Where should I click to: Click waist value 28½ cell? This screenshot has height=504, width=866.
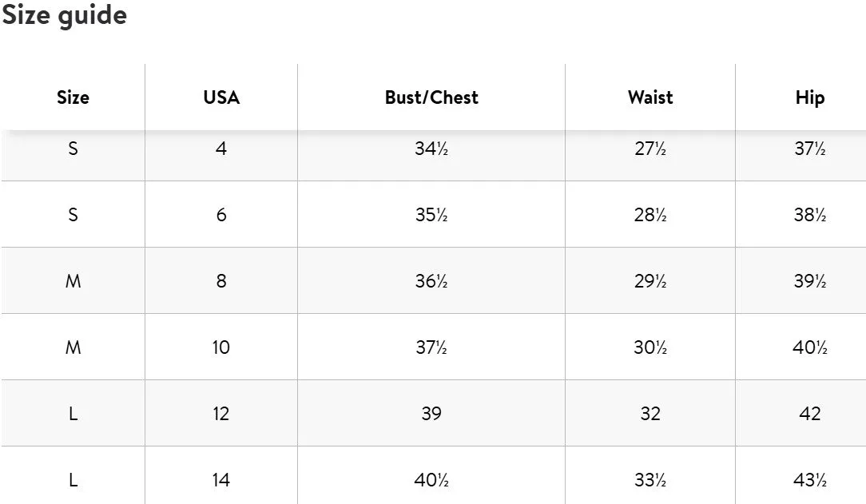650,215
